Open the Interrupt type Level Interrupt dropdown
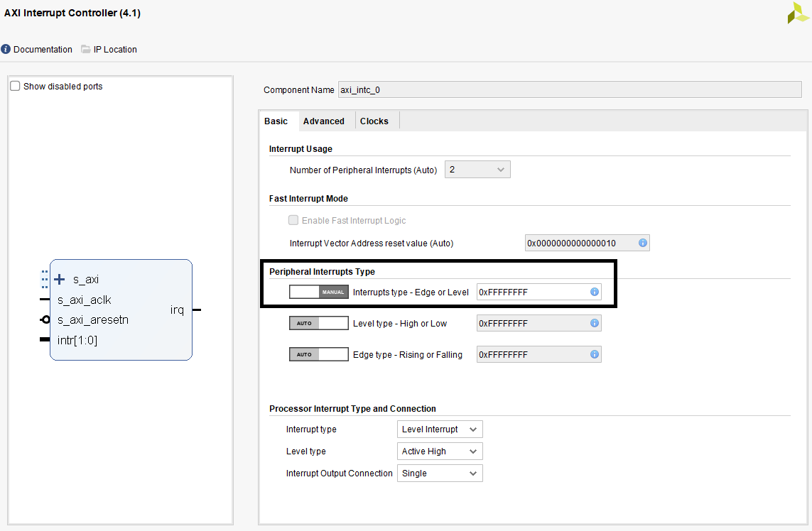 (x=440, y=429)
